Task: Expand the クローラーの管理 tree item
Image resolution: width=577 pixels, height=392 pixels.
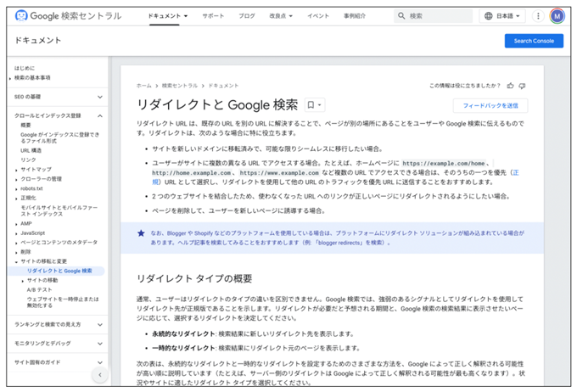Action: pos(16,180)
